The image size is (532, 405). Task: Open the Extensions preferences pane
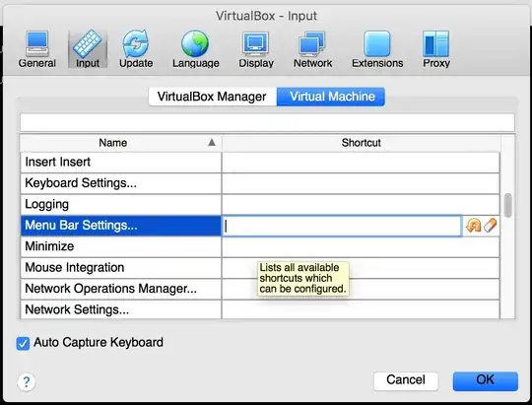coord(377,49)
